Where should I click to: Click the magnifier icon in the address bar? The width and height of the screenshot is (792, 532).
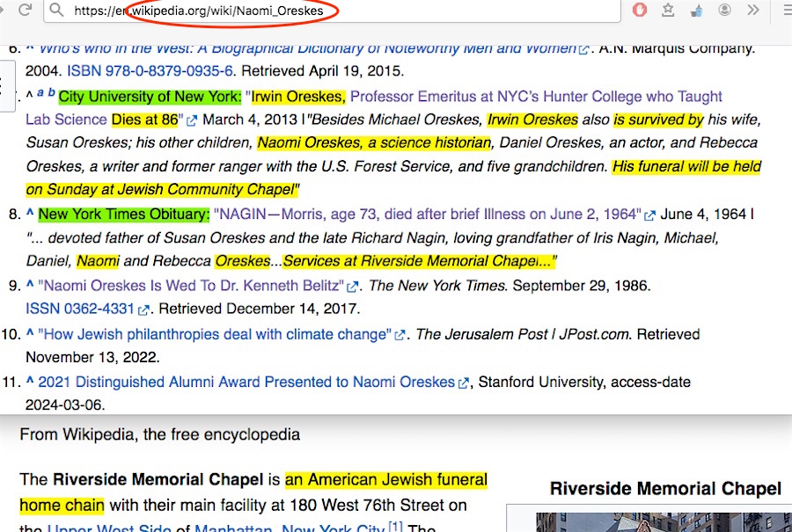coord(57,11)
